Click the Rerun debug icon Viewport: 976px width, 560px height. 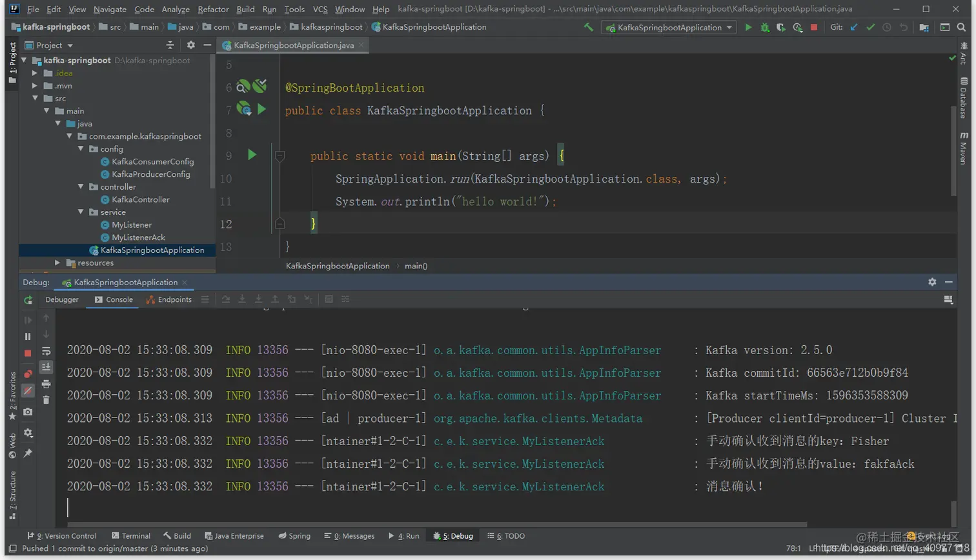click(28, 300)
